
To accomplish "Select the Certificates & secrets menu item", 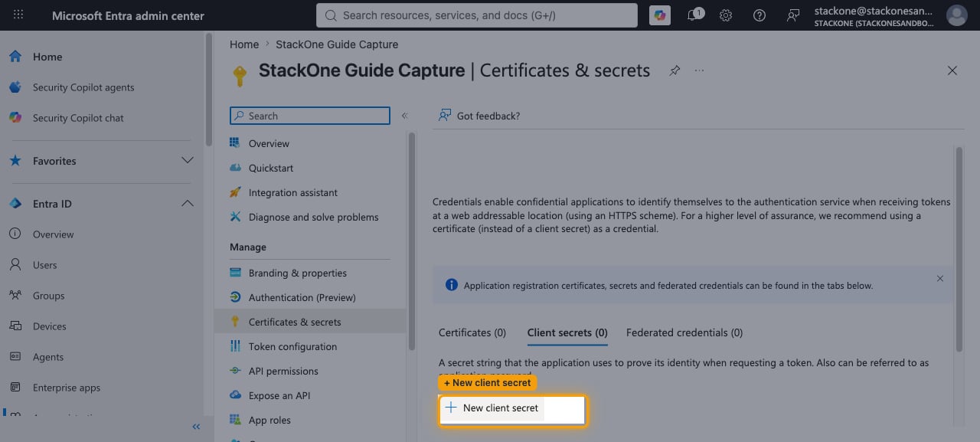I will (310, 322).
